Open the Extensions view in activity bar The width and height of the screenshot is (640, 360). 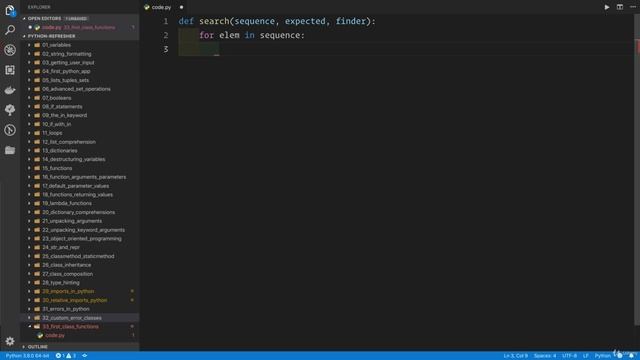(10, 70)
